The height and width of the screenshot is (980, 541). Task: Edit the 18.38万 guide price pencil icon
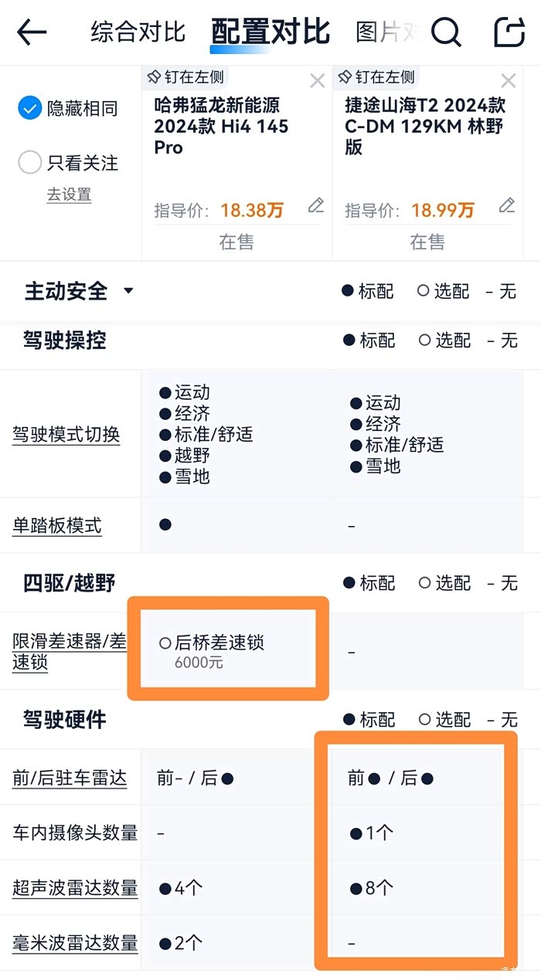click(315, 205)
